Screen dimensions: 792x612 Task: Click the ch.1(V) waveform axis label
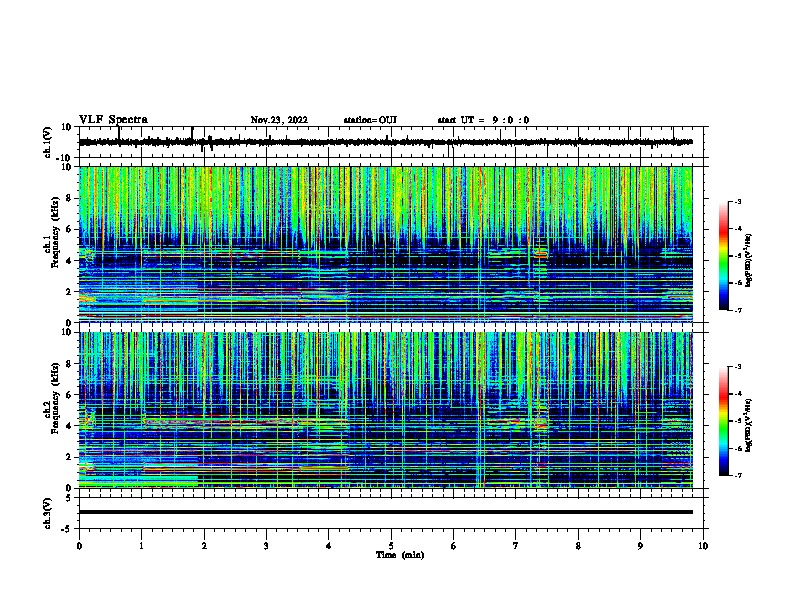[x=48, y=142]
